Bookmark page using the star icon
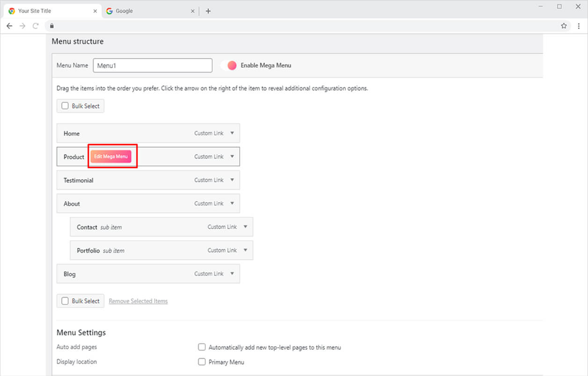Image resolution: width=588 pixels, height=376 pixels. (x=564, y=26)
